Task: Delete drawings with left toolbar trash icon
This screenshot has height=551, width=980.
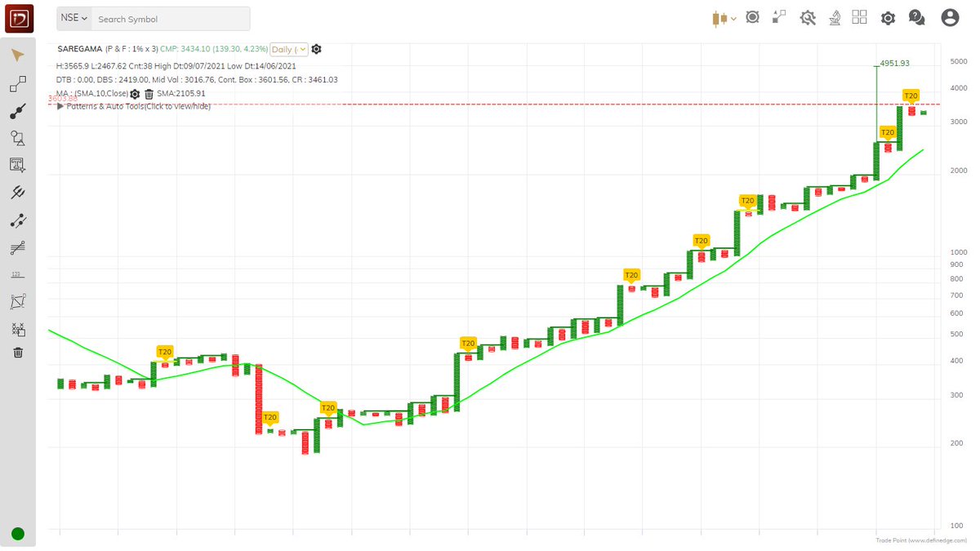Action: [18, 353]
